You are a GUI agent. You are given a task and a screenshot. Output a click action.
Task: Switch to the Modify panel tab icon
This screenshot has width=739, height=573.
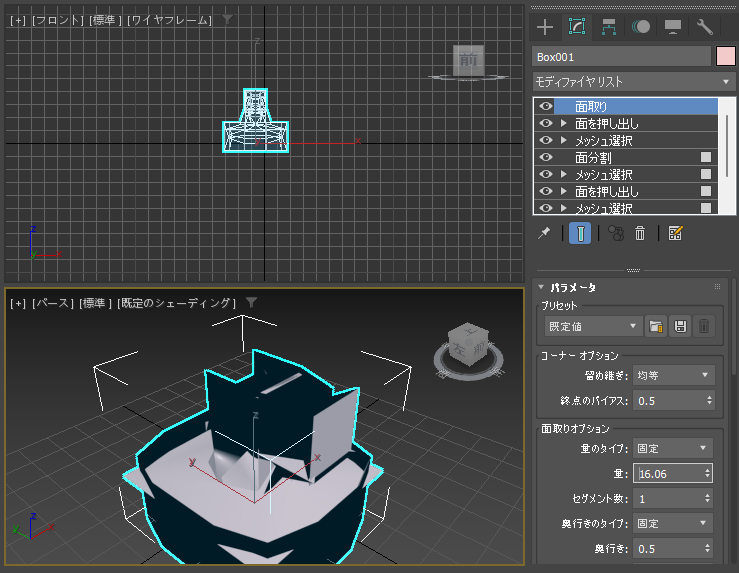[x=577, y=27]
